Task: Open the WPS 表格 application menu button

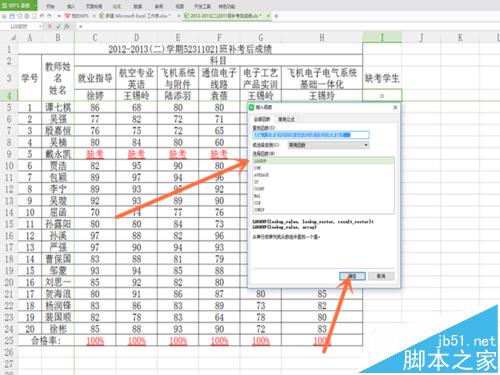Action: (18, 5)
